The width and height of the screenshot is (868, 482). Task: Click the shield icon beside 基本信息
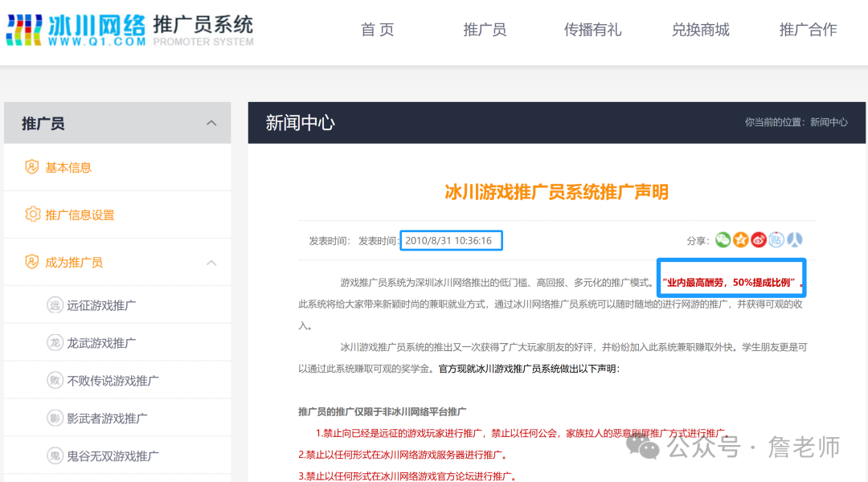(32, 166)
